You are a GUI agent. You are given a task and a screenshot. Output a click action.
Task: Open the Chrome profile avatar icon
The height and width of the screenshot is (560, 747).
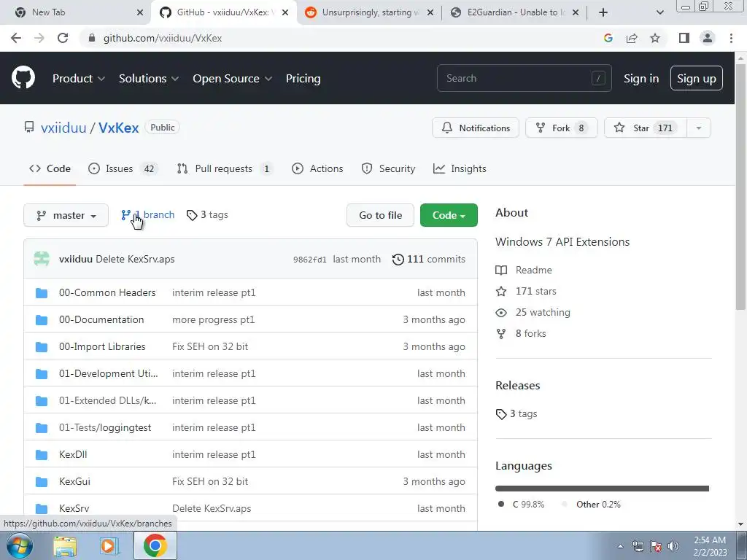708,38
